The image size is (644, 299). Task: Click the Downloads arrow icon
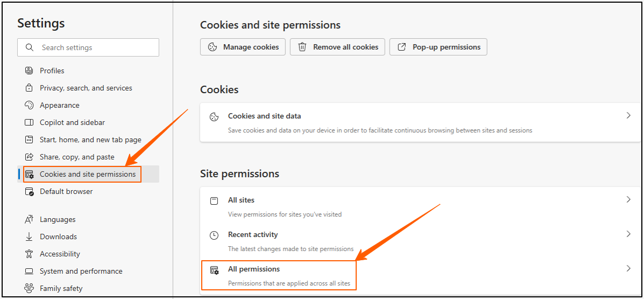click(x=29, y=237)
